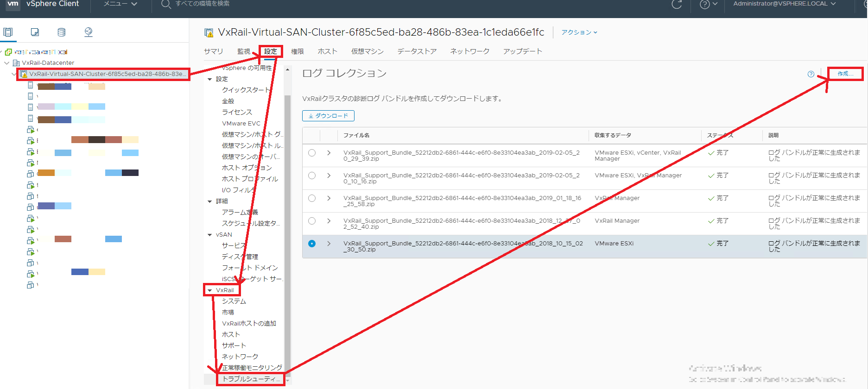The width and height of the screenshot is (868, 389).
Task: Open ライセンス in the settings sidebar
Action: [237, 113]
